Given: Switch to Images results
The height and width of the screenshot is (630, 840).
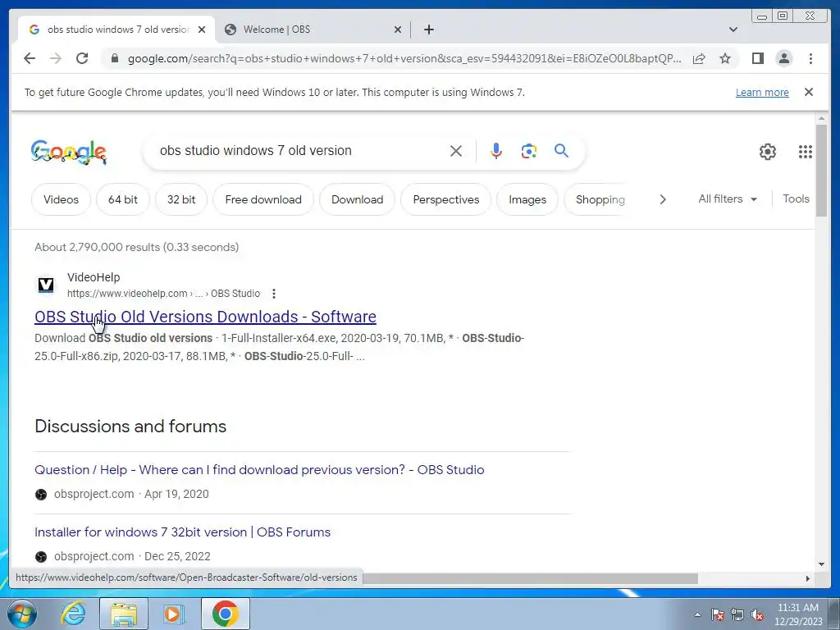Looking at the screenshot, I should pyautogui.click(x=527, y=199).
